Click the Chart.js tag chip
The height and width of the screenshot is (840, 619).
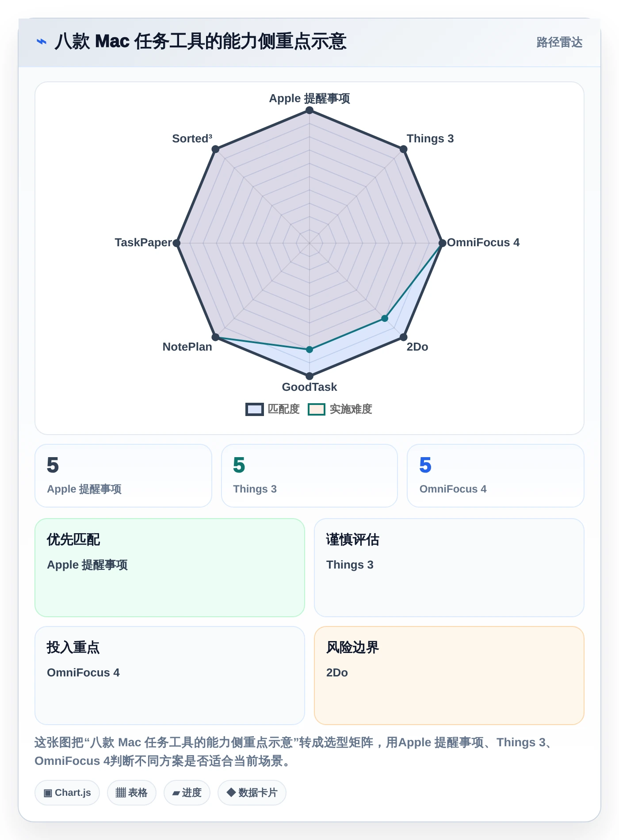point(67,793)
